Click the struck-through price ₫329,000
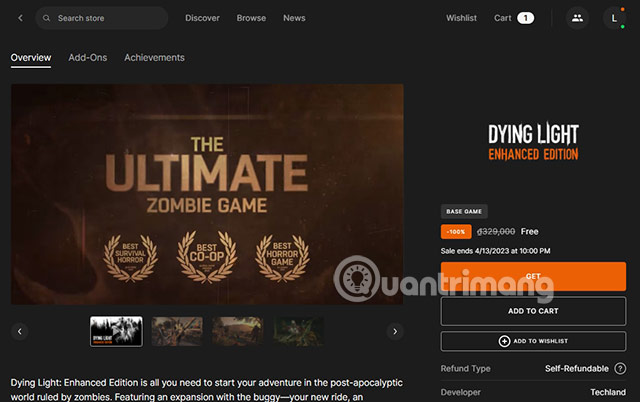The height and width of the screenshot is (402, 640). (496, 231)
